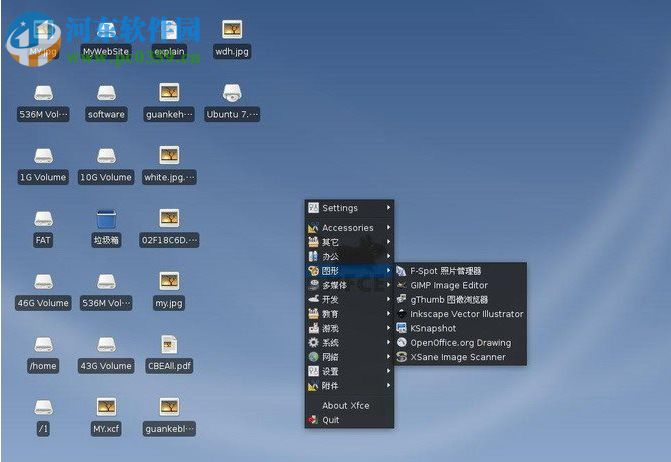Choose About Xfce from the menu

(x=349, y=406)
